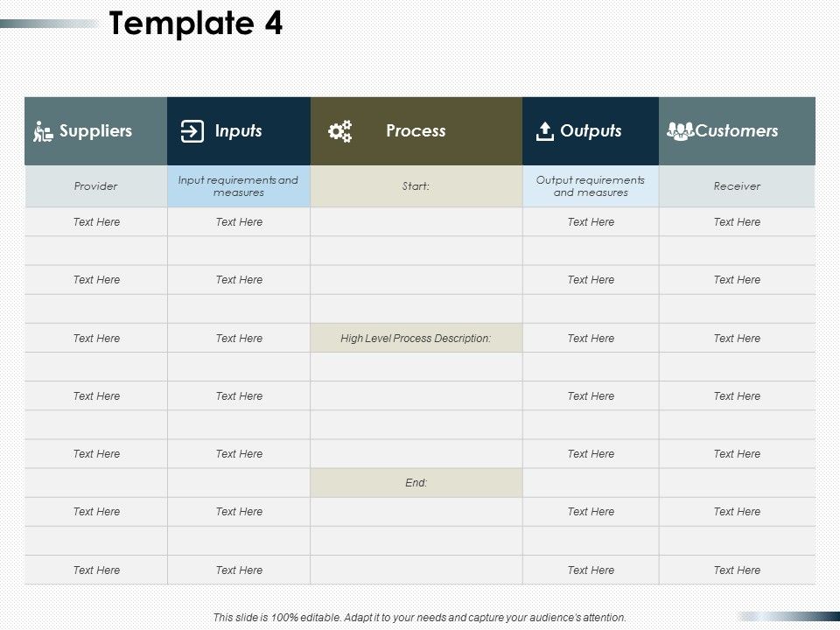The width and height of the screenshot is (840, 630).
Task: Select the Process header label
Action: (x=416, y=131)
